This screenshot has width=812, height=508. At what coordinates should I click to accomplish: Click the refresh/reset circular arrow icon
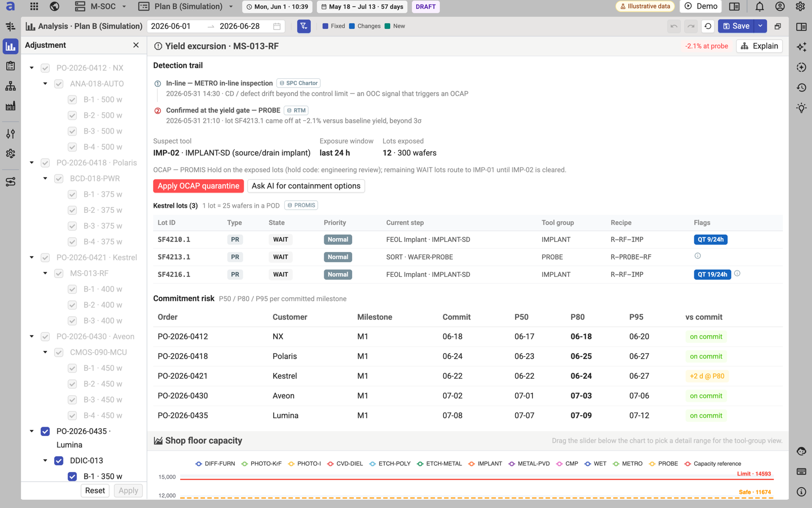(708, 26)
